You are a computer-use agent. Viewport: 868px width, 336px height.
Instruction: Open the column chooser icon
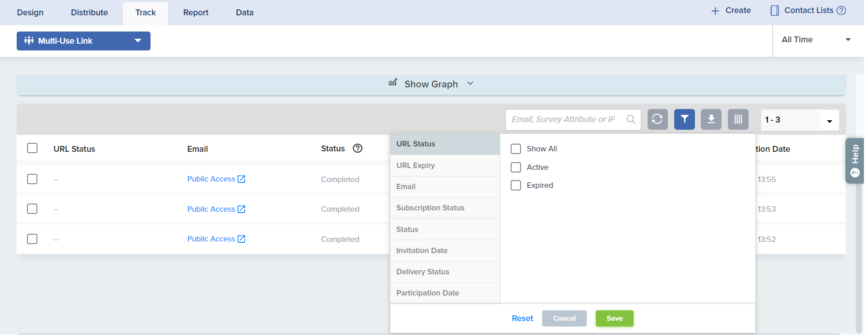[738, 119]
